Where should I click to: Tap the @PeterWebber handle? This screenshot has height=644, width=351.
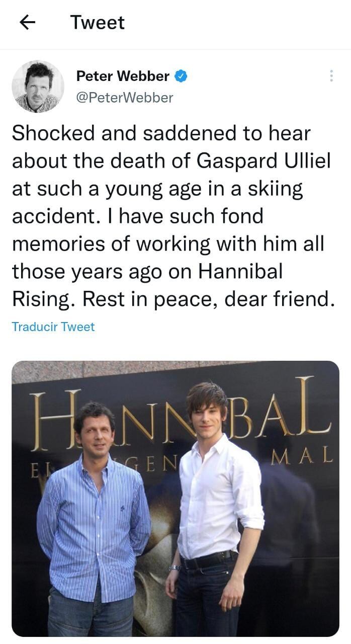(124, 98)
